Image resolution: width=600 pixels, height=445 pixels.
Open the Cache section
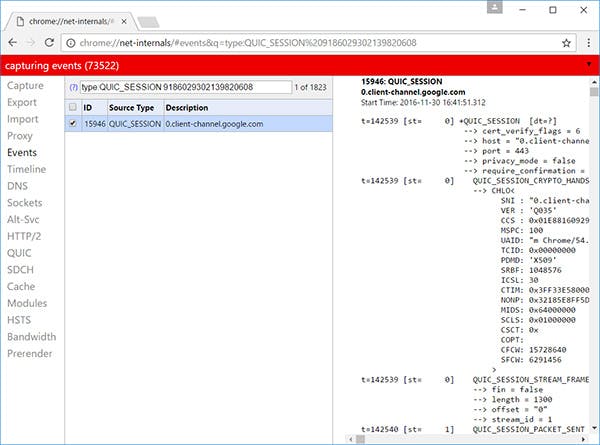(21, 286)
